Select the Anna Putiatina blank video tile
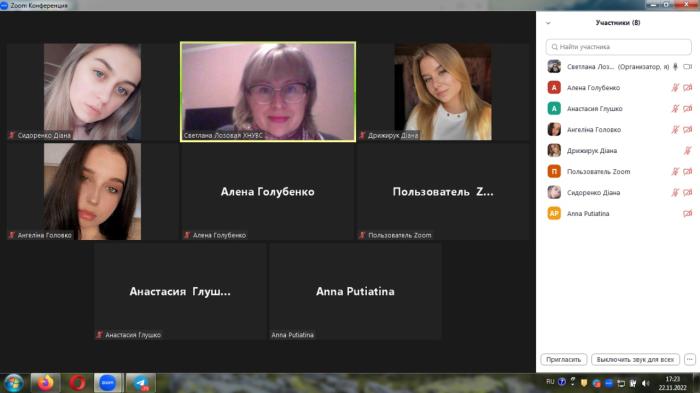Screen dimensions: 700x393 [355, 291]
